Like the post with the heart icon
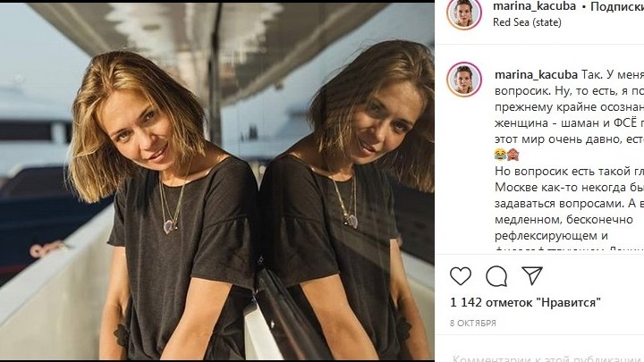The height and width of the screenshot is (362, 644). click(461, 275)
